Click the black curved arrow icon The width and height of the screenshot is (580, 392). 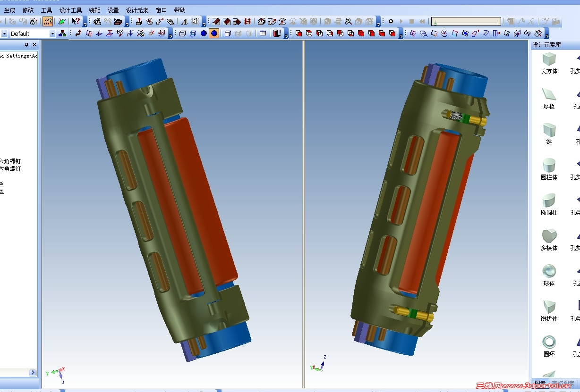78,33
